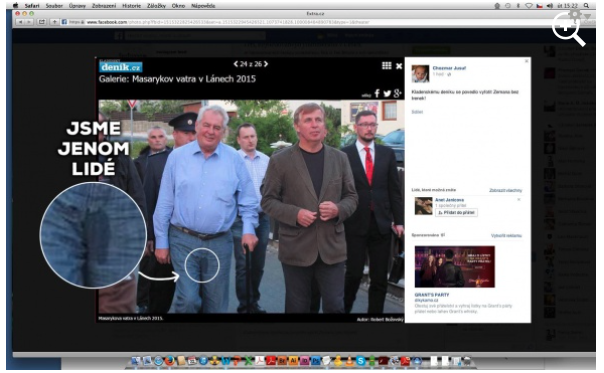Open Zobrazit všechny link
Screen dimensions: 604x373
click(505, 190)
